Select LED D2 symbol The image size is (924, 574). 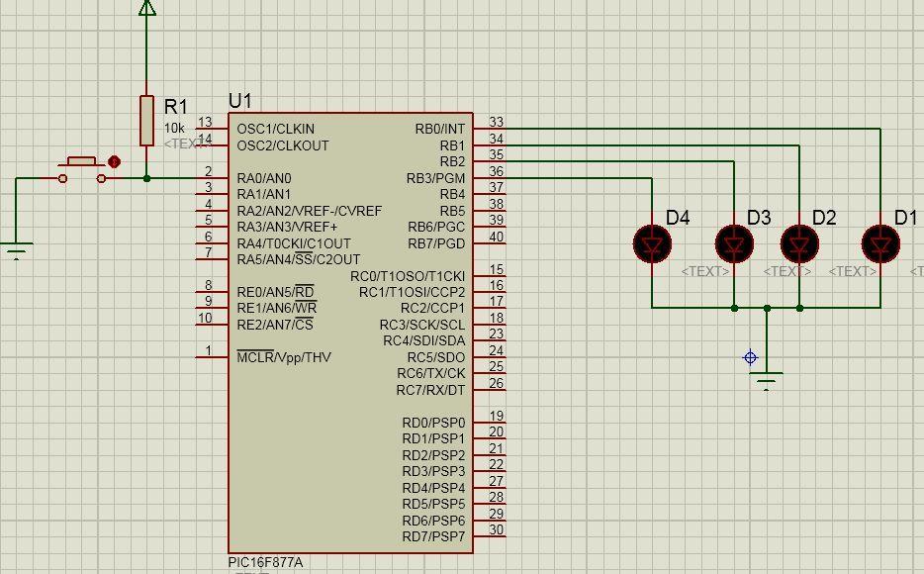point(799,243)
